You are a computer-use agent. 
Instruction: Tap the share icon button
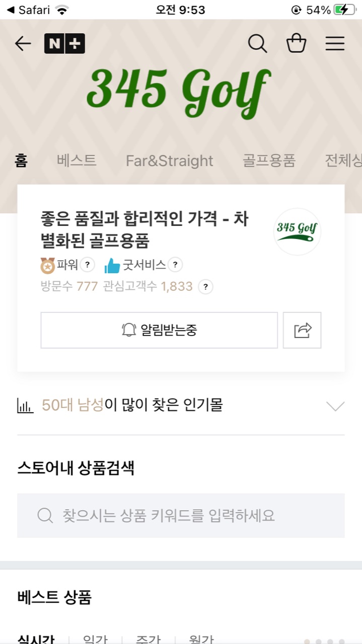(302, 330)
